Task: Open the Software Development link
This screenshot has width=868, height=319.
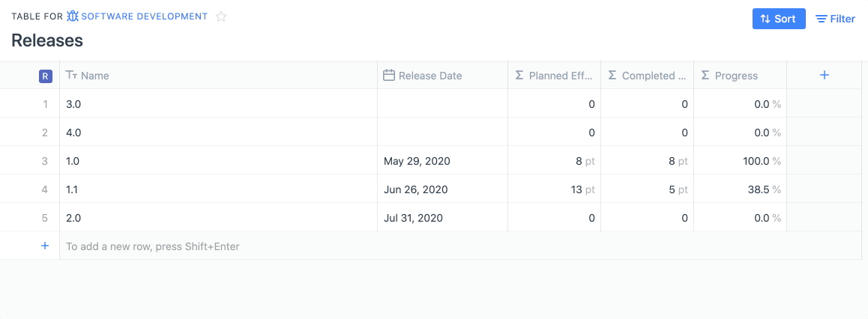Action: point(145,16)
